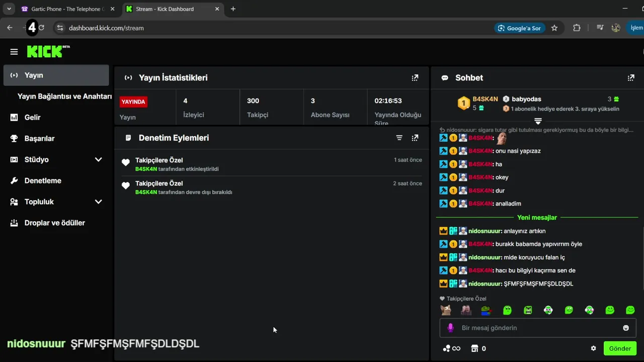Viewport: 644px width, 362px height.
Task: Click browser back arrow
Action: 10,28
